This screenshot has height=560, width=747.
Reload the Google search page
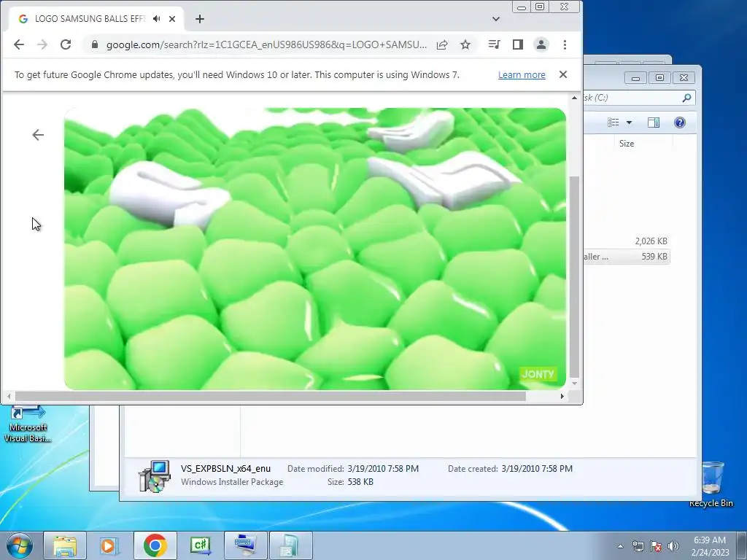(x=66, y=44)
